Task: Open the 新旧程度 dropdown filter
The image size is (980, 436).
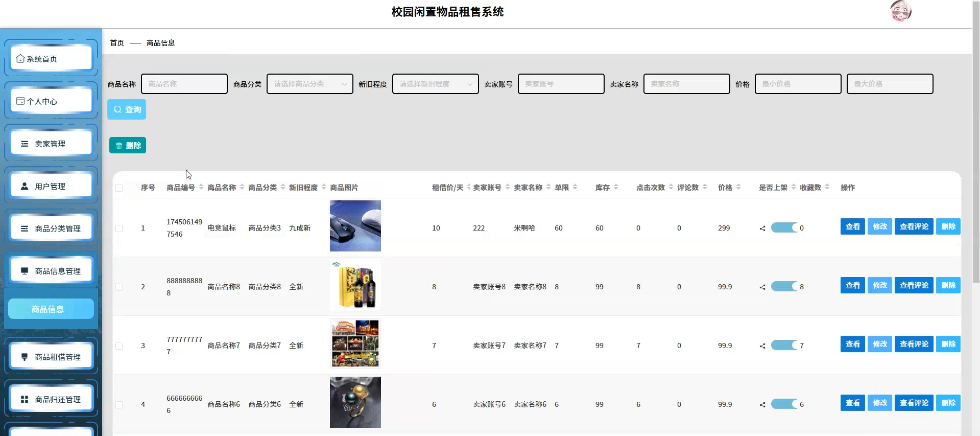Action: [x=436, y=84]
